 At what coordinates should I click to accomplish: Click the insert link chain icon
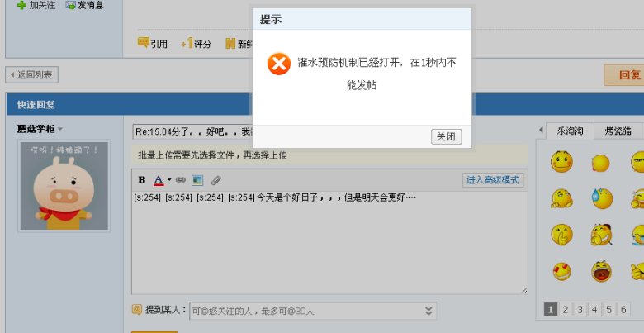click(181, 179)
